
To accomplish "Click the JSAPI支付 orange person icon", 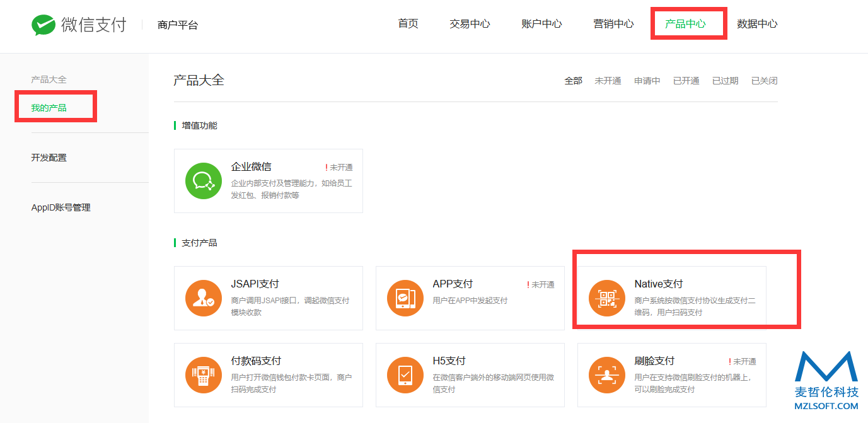I will [204, 298].
